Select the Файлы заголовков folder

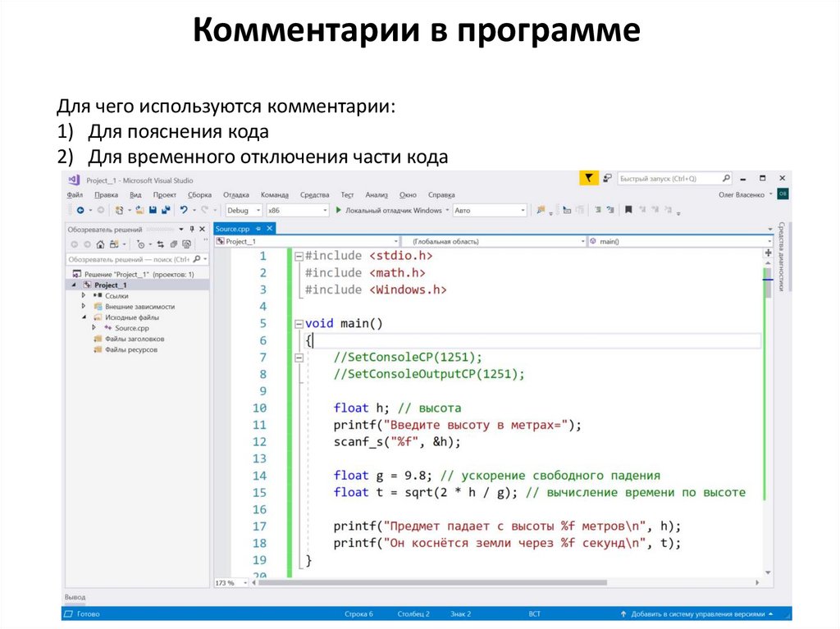[x=135, y=339]
